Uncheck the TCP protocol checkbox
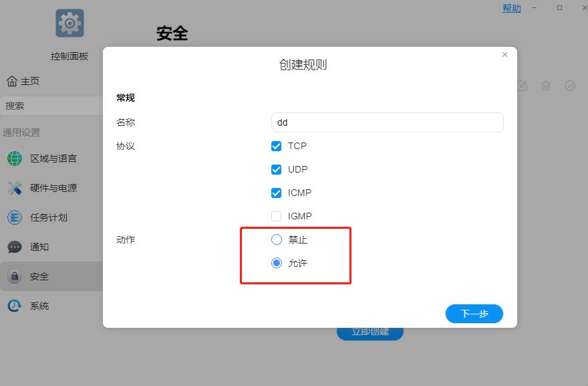This screenshot has width=588, height=386. tap(276, 146)
